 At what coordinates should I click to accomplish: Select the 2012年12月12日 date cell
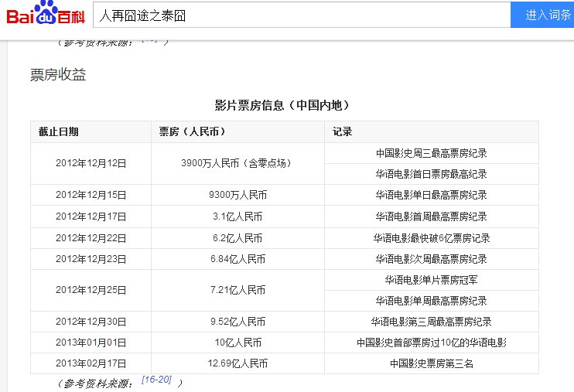point(91,163)
